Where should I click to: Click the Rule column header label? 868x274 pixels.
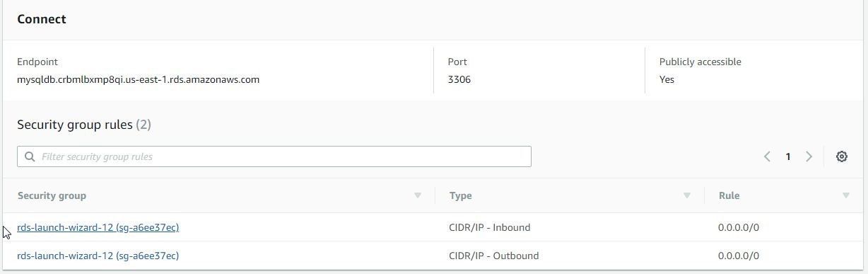(x=729, y=195)
